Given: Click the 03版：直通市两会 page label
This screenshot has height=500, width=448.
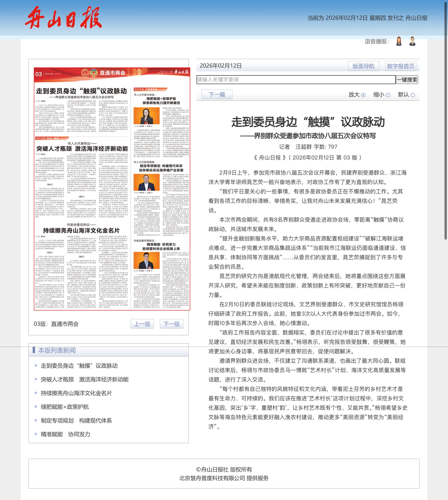Looking at the screenshot, I should [x=56, y=324].
